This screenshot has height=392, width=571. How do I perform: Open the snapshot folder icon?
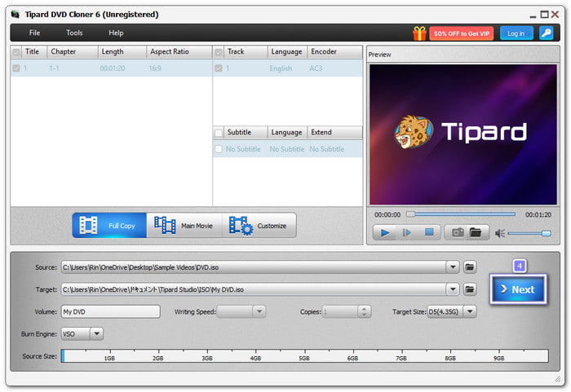[x=475, y=232]
